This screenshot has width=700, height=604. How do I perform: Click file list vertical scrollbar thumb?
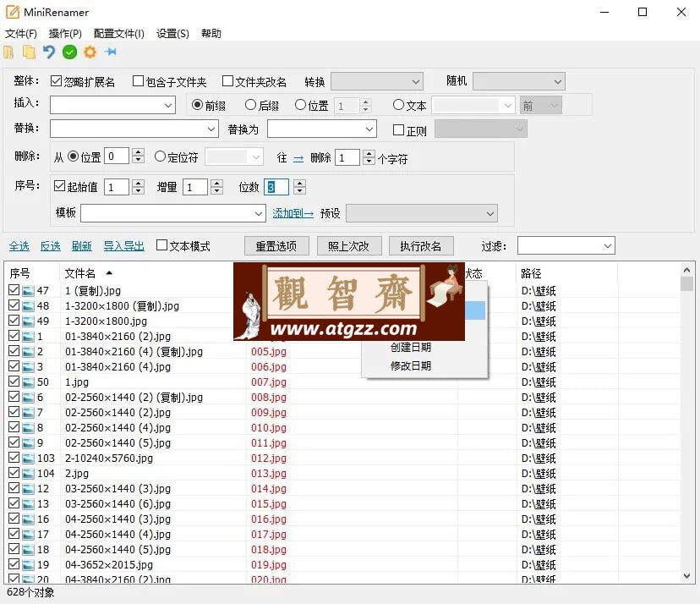686,283
